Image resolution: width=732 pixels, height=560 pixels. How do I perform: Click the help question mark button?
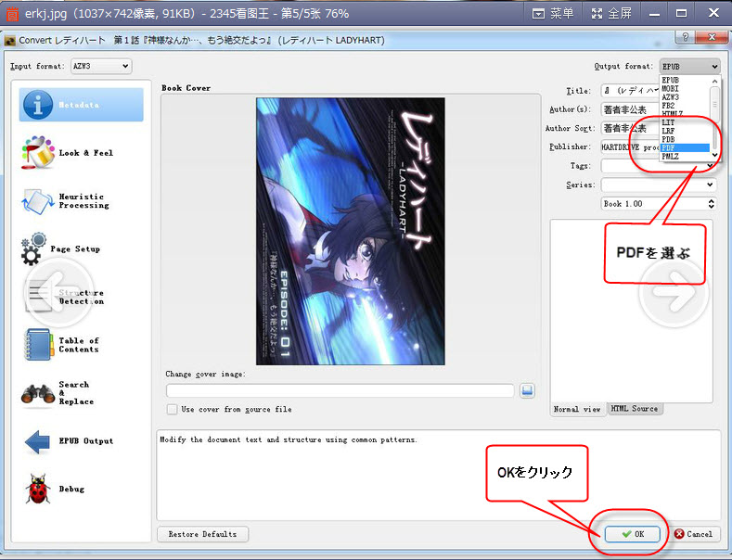tap(685, 37)
